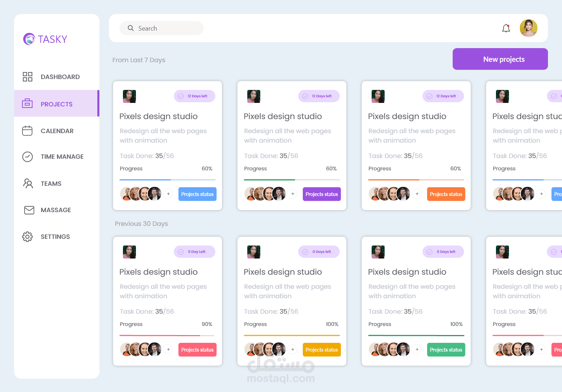Open the Dashboard grid icon
562x392 pixels.
pos(27,77)
